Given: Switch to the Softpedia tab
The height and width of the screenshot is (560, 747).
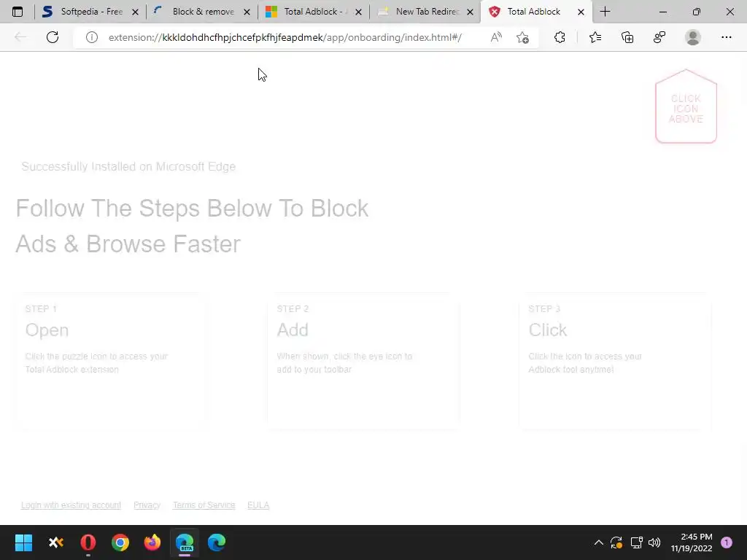Looking at the screenshot, I should click(90, 12).
